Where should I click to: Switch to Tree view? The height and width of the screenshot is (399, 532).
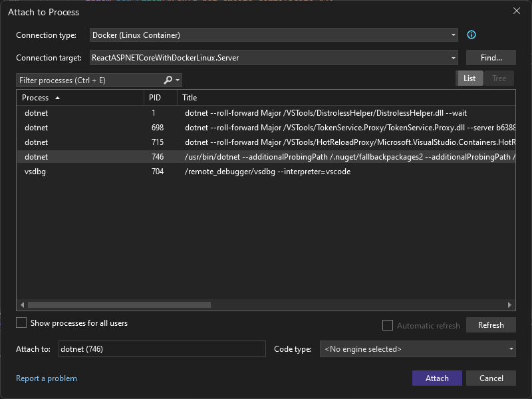(499, 78)
